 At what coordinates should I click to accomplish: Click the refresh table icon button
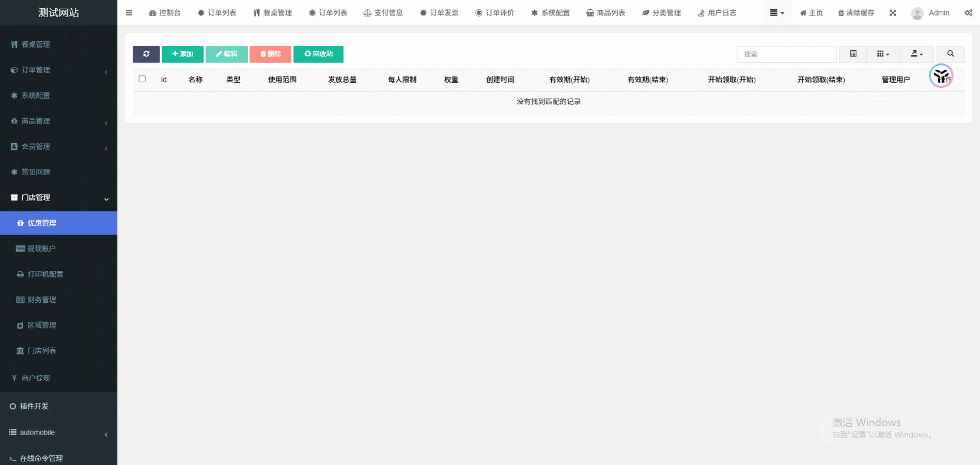coord(146,54)
